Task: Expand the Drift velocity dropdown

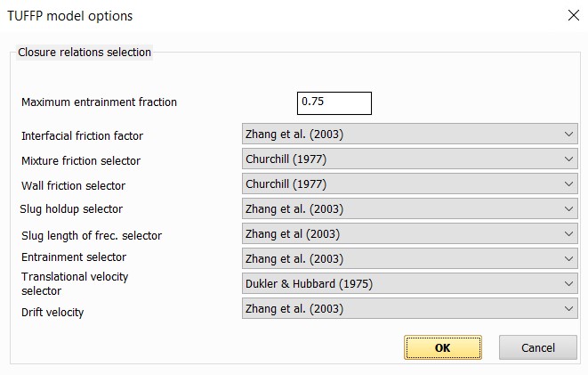Action: (409, 309)
